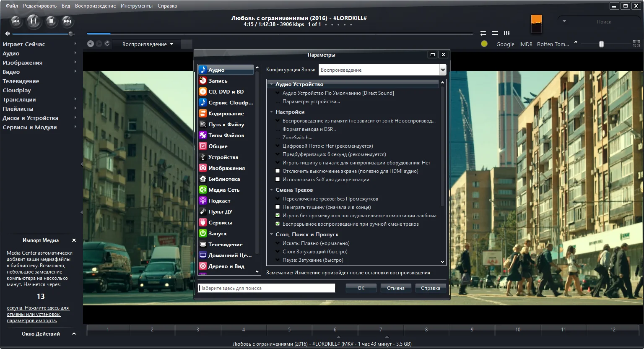Open the Библиотека settings category

click(226, 179)
